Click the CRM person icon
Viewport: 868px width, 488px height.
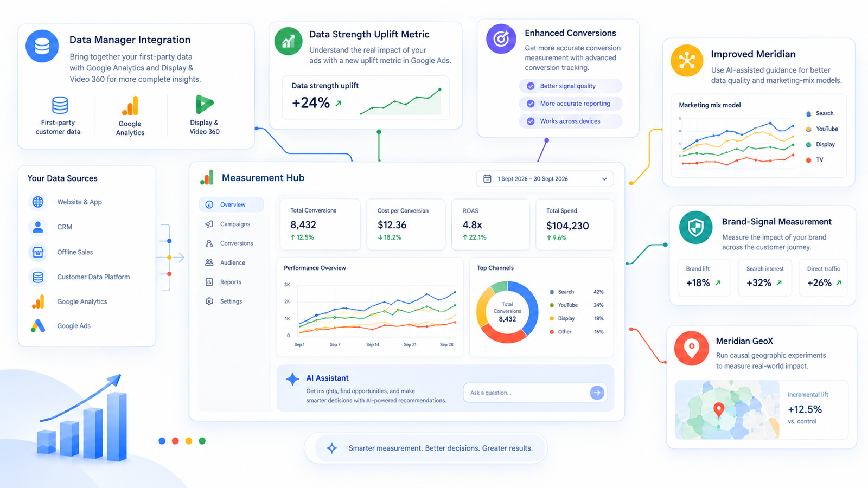pos(38,227)
